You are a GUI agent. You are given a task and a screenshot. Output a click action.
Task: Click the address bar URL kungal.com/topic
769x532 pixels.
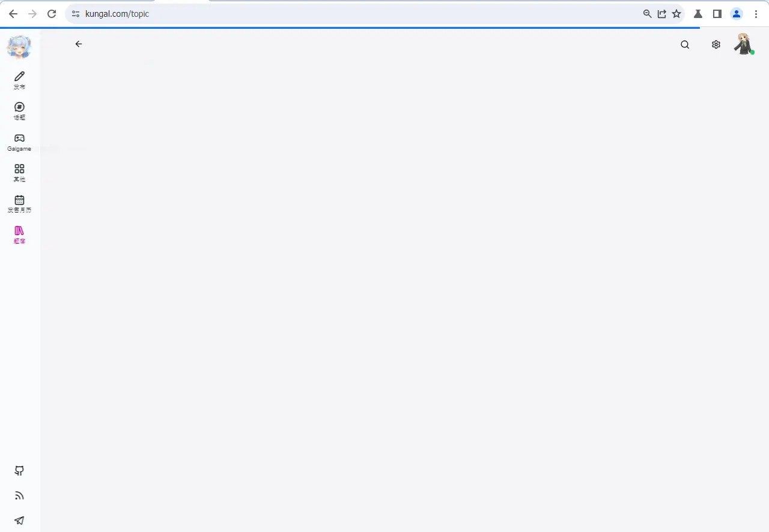(117, 14)
